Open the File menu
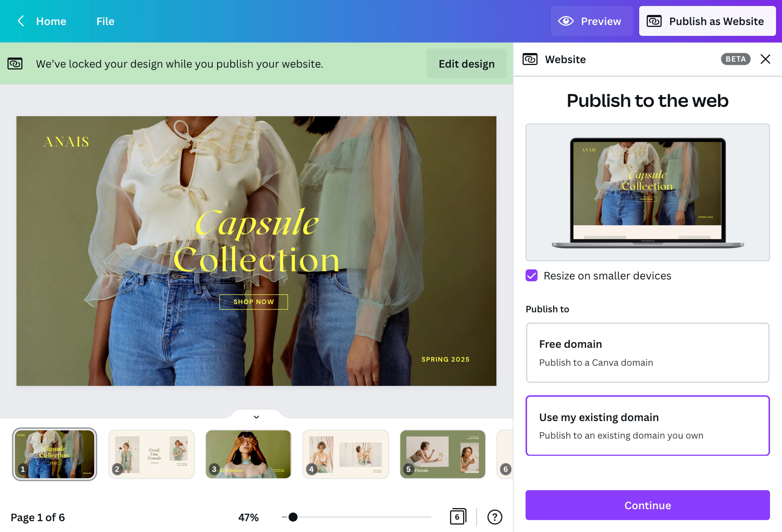The height and width of the screenshot is (532, 782). click(105, 21)
